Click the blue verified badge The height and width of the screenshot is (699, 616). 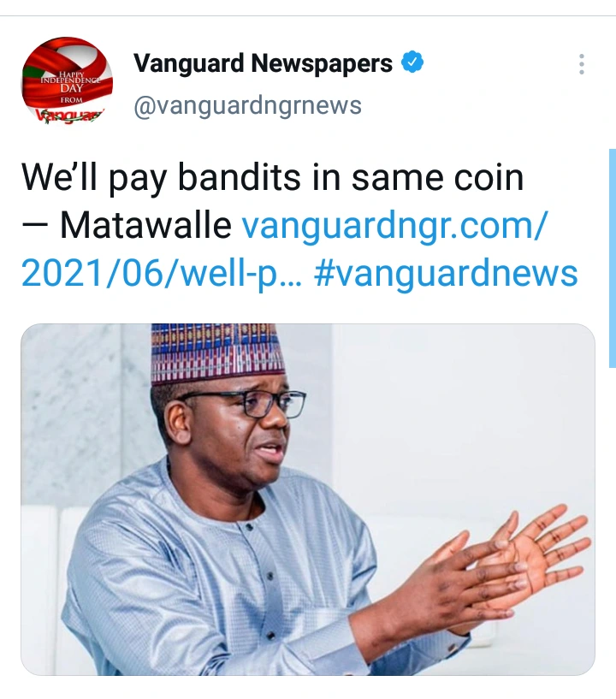(x=412, y=62)
